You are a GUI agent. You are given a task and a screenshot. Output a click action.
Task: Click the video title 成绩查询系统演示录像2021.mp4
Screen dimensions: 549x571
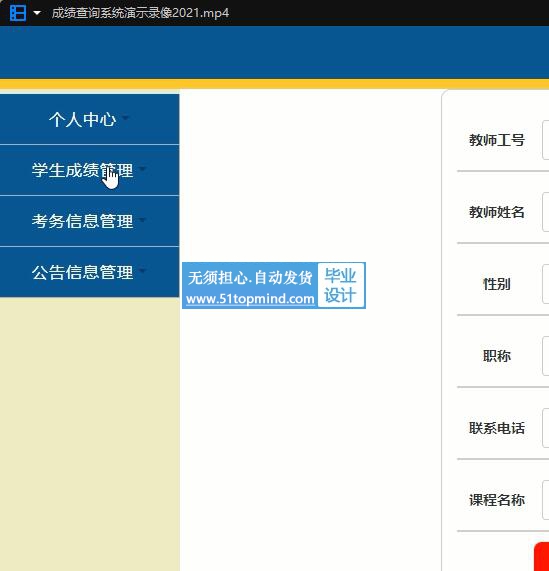coord(140,13)
